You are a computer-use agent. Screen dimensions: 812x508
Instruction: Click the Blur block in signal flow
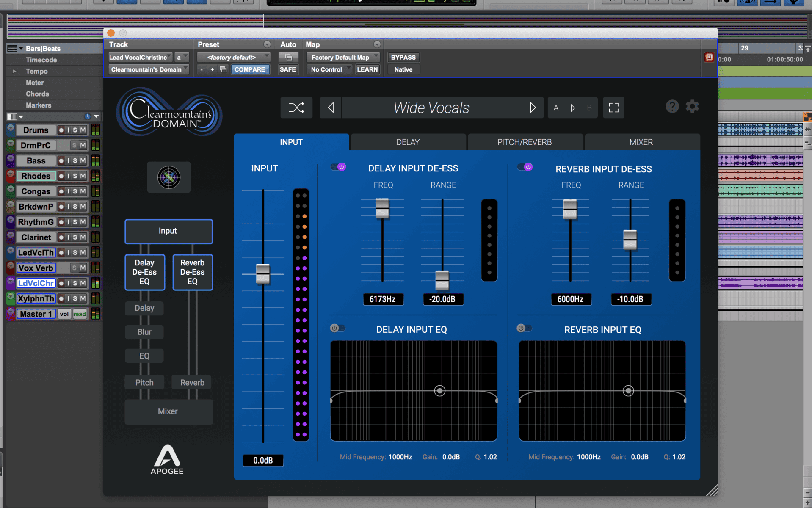(x=144, y=332)
